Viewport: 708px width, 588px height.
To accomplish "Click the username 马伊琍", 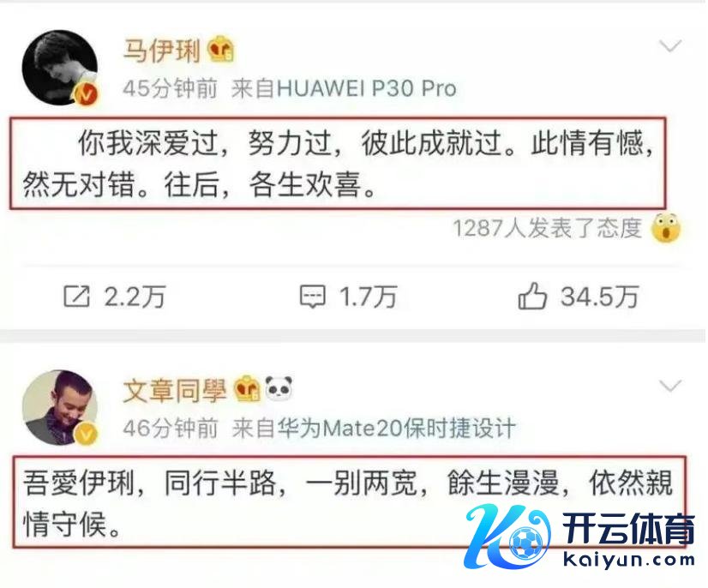I will point(161,49).
